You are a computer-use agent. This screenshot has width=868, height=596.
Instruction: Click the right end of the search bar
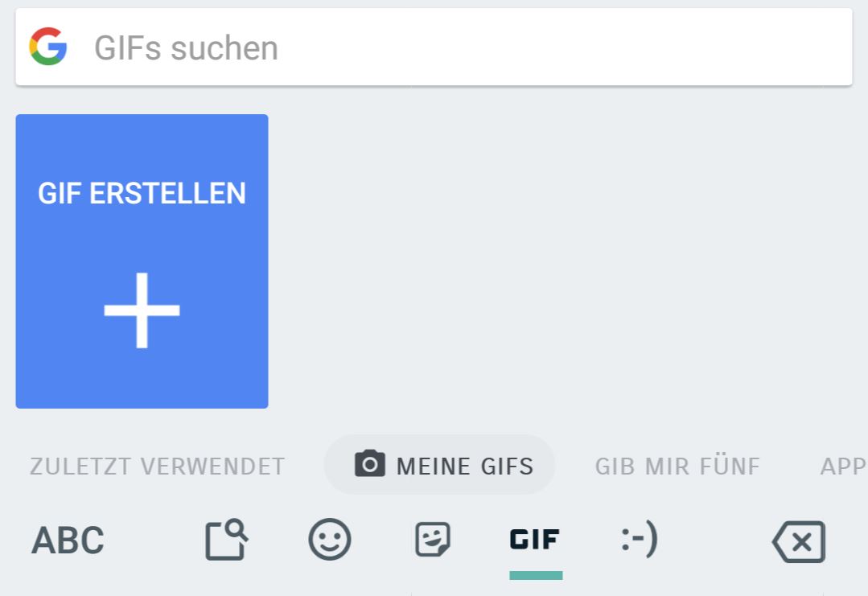click(819, 47)
